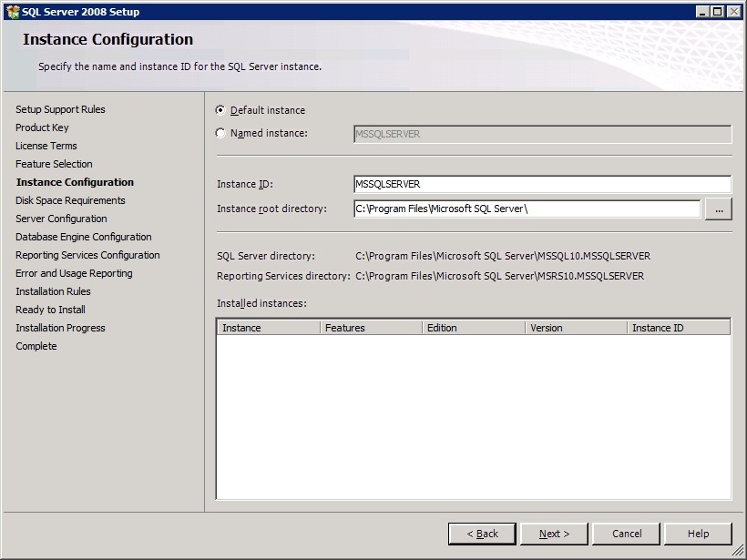This screenshot has width=747, height=560.
Task: Click the empty Installed instances list
Action: tap(474, 417)
